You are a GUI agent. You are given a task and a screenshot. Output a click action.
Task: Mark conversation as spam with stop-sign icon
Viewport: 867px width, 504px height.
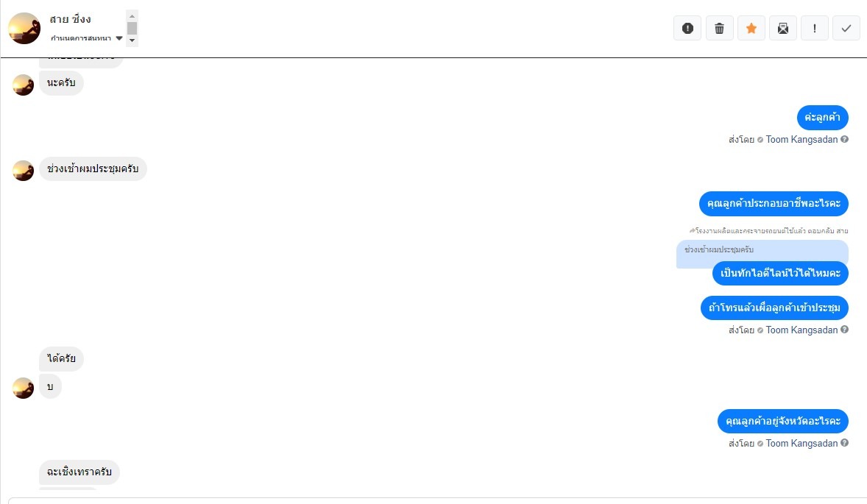687,28
